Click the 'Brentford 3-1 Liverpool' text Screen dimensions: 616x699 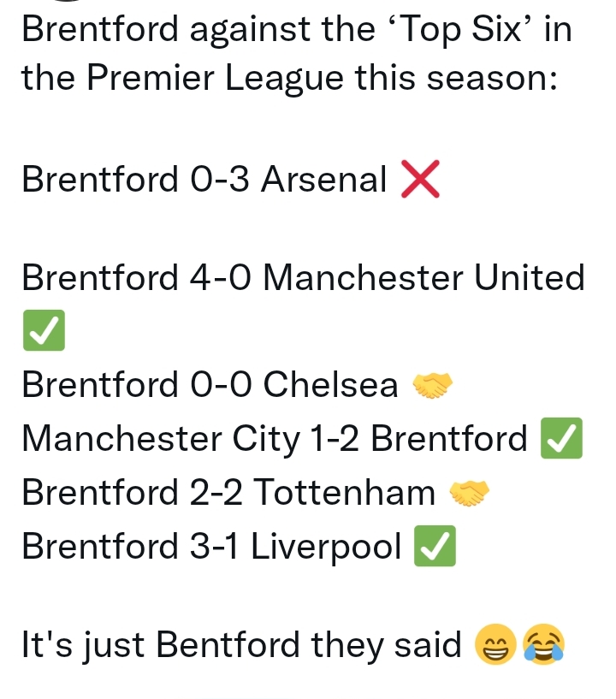click(x=211, y=547)
